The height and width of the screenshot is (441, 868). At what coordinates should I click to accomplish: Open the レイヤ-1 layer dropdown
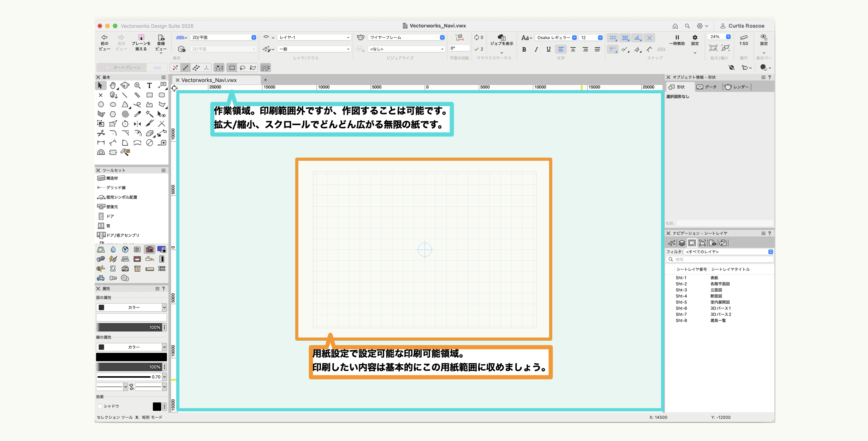314,37
